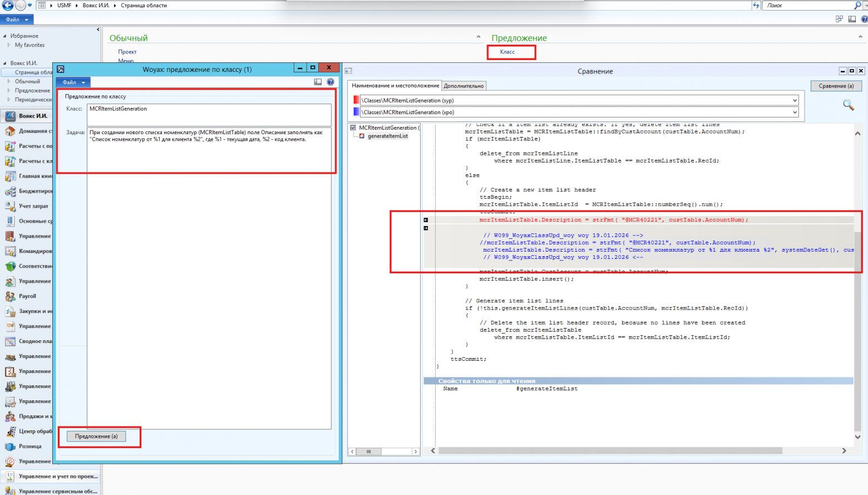The image size is (868, 495).
Task: Click into the Класс input field
Action: coord(209,114)
